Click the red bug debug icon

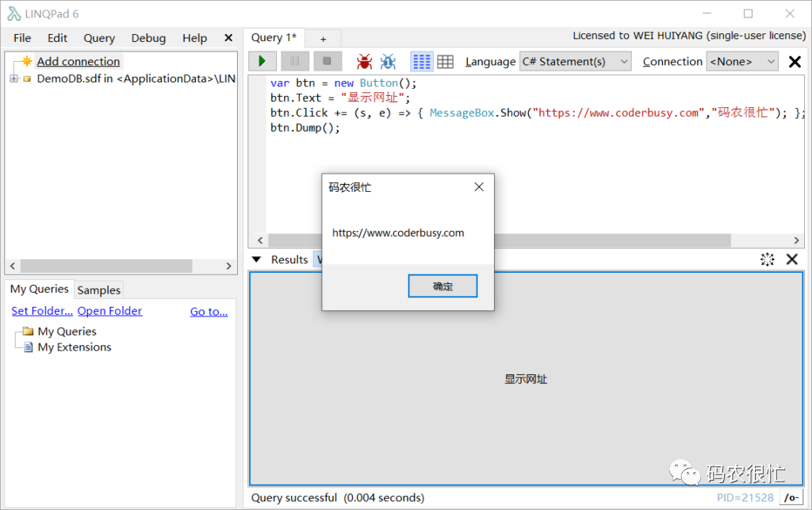point(364,62)
